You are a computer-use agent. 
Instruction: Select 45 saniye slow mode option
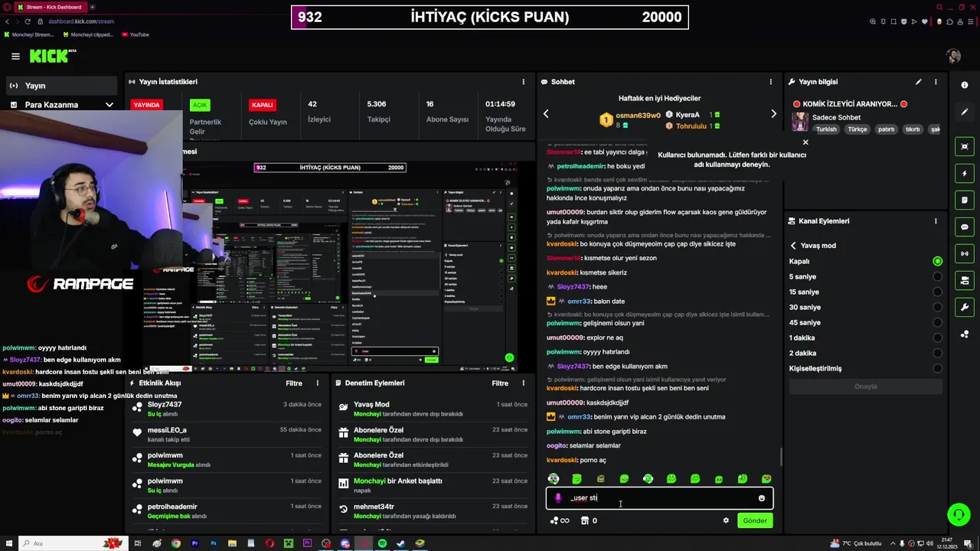865,322
